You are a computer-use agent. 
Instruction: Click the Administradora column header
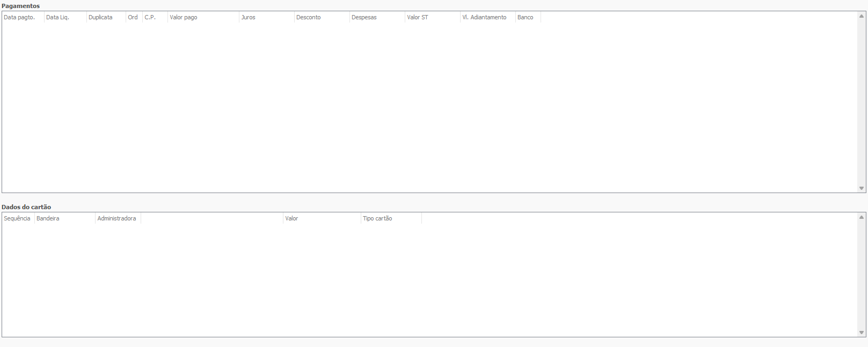pos(117,218)
